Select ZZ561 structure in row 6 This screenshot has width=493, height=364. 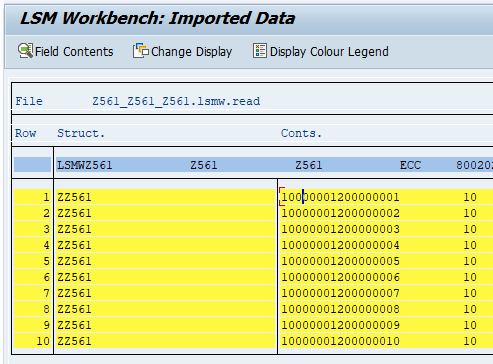click(74, 277)
